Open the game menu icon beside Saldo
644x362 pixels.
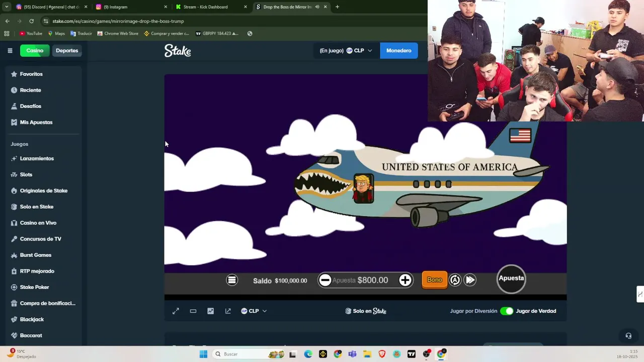pyautogui.click(x=232, y=280)
